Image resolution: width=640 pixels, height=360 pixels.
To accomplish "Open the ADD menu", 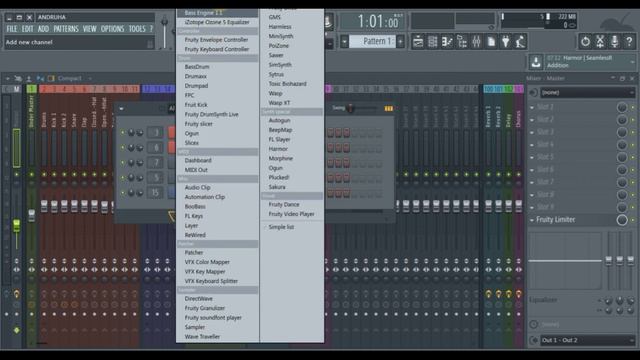I will tap(43, 29).
